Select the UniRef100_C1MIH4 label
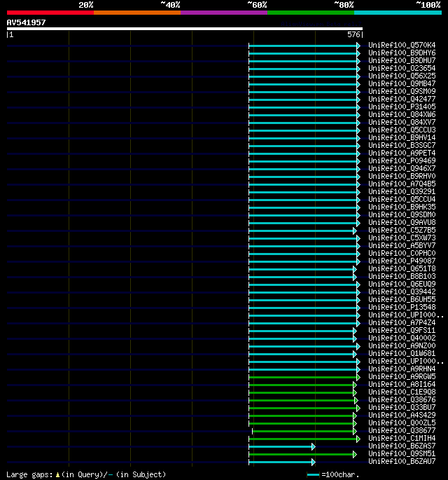Viewport: 448px width, 480px height. [402, 438]
